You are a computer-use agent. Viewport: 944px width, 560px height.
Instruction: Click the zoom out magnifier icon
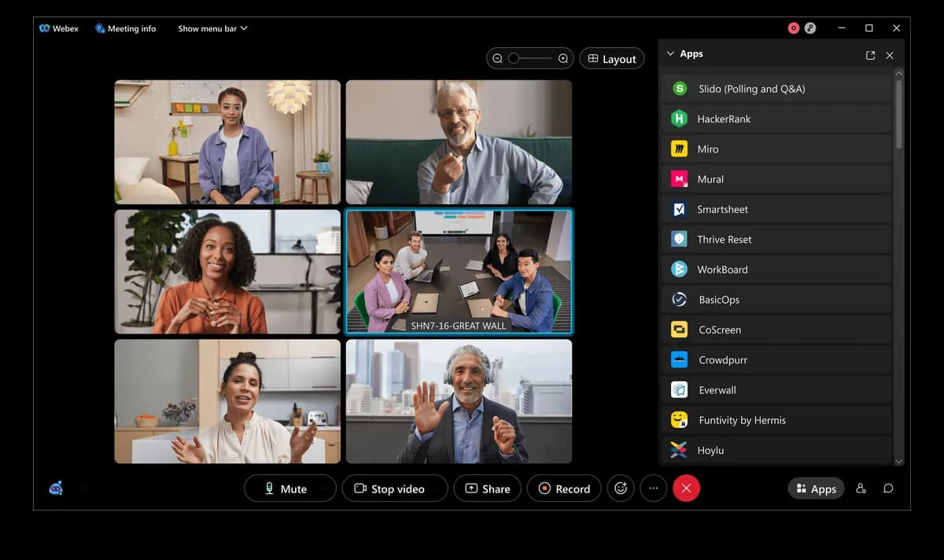(497, 58)
